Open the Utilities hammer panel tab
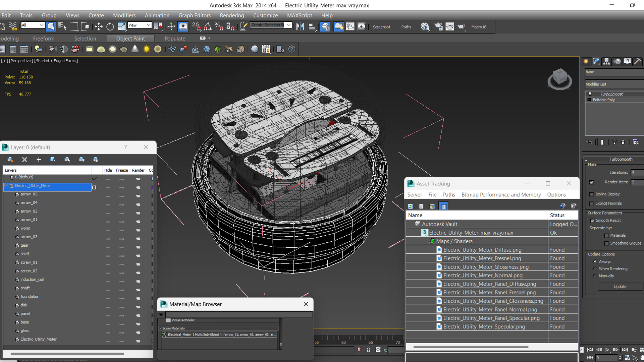The height and width of the screenshot is (362, 644). (x=637, y=61)
